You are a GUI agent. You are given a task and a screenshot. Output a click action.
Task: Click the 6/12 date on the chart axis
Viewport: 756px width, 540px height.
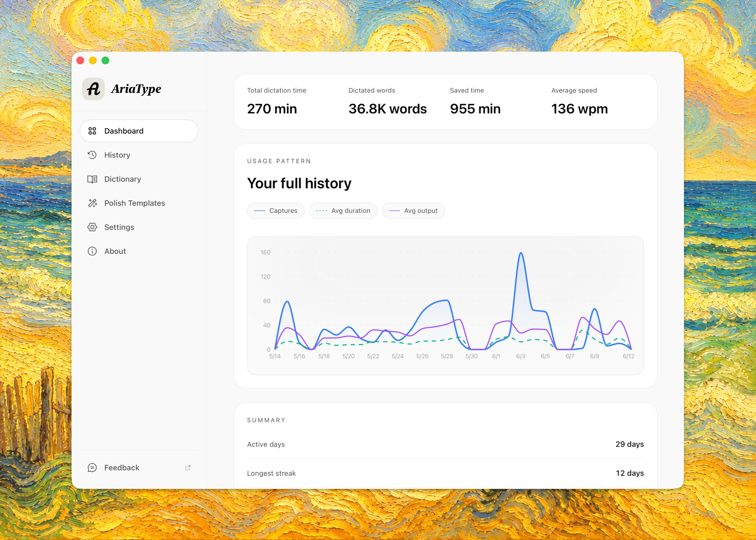[x=629, y=356]
